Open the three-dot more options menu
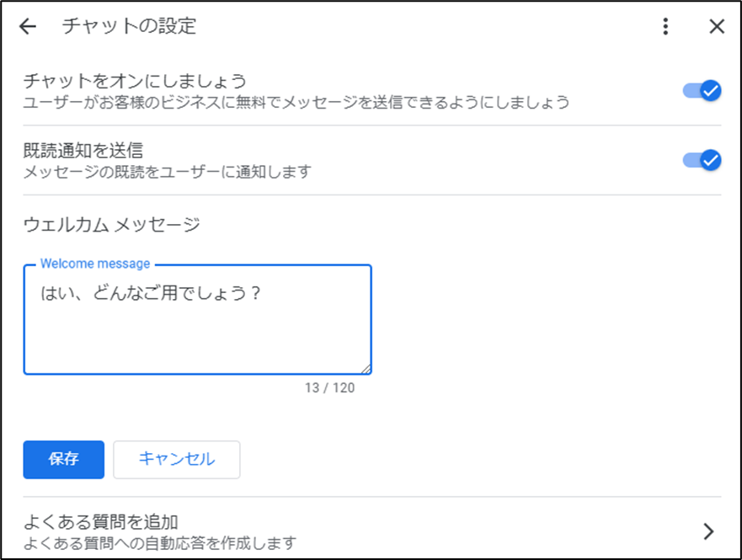Screen dimensions: 742x560 point(665,26)
